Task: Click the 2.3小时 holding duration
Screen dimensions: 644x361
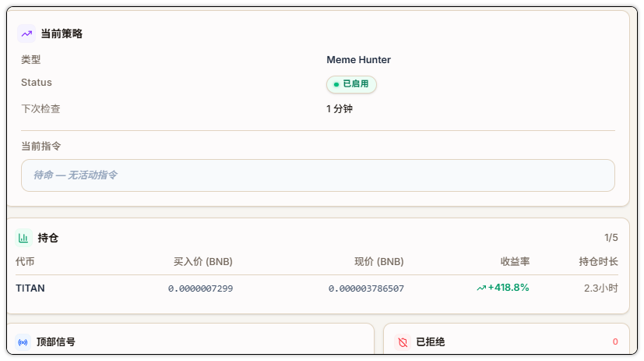Action: [x=601, y=288]
